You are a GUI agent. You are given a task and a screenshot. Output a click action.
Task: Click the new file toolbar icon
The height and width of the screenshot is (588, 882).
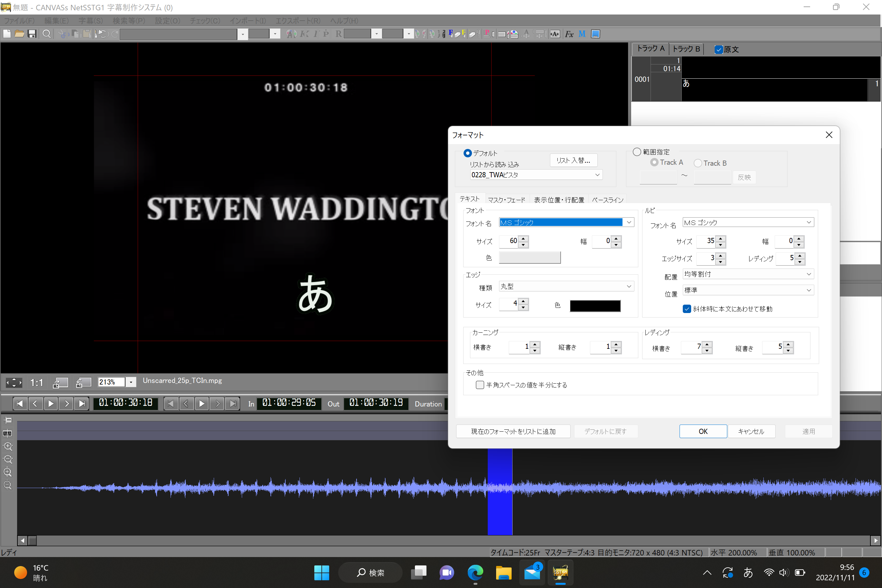coord(7,34)
